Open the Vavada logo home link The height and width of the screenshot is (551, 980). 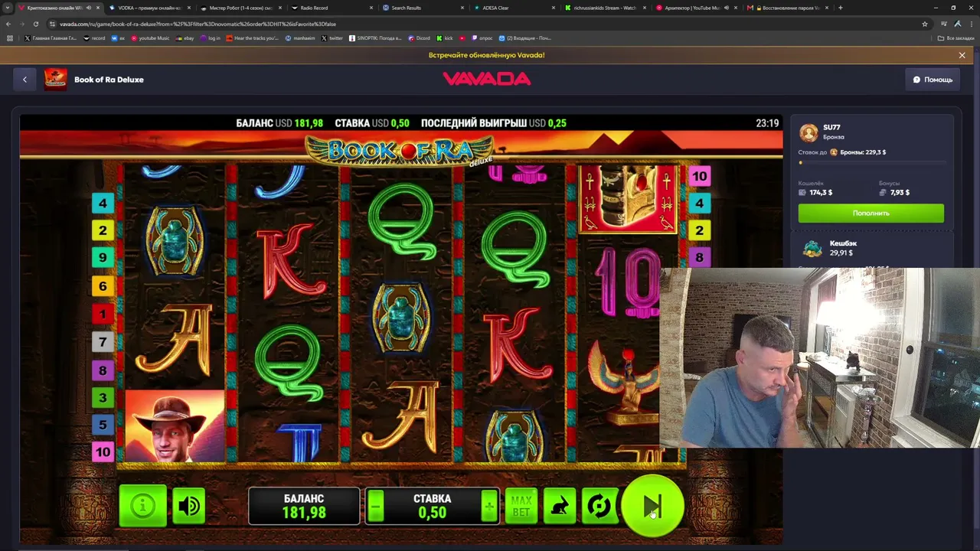click(x=486, y=79)
